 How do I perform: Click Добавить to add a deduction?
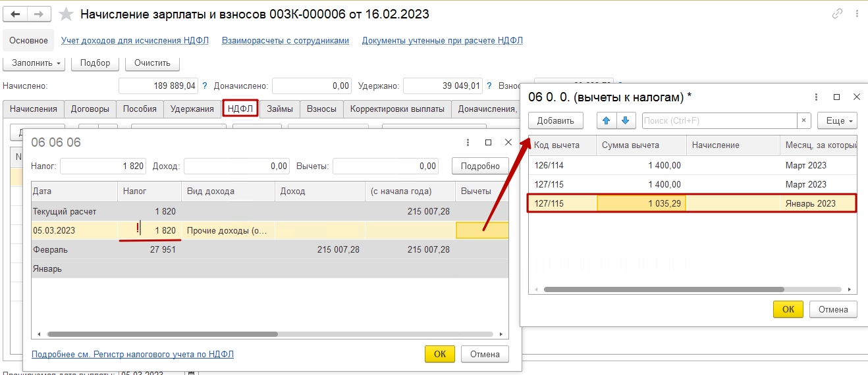pyautogui.click(x=555, y=120)
